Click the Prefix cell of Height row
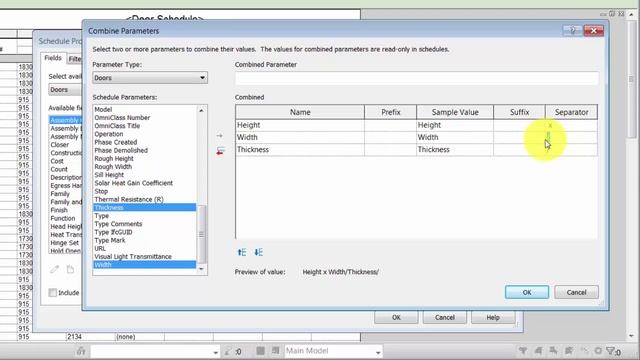Screen dimensions: 640x360 tap(390, 125)
